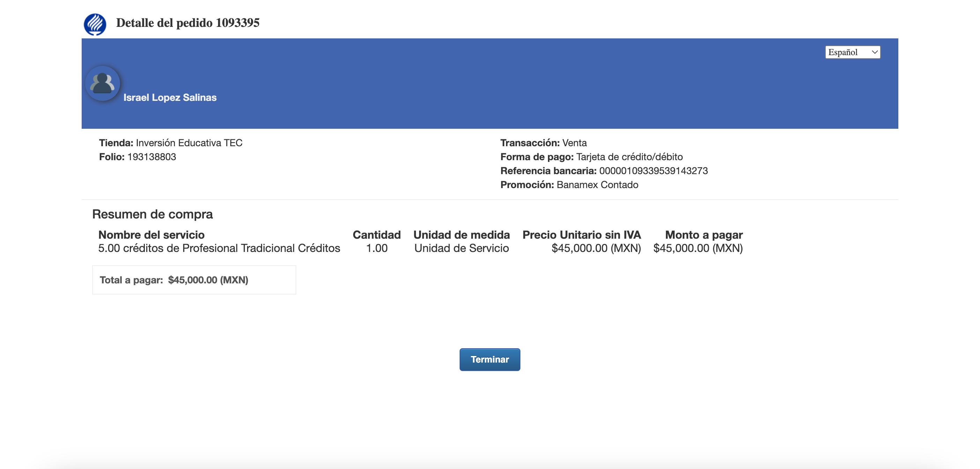The height and width of the screenshot is (469, 980).
Task: Click the user name Israel Lopez Salinas
Action: pos(170,97)
